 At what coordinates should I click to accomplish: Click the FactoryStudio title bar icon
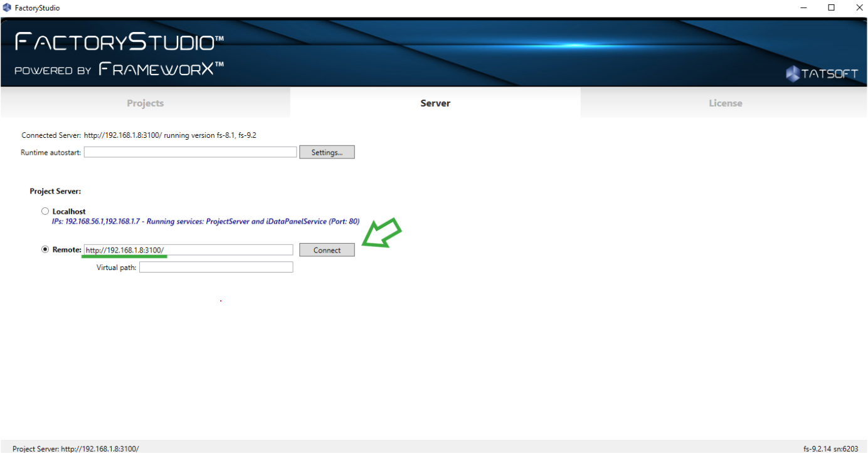(7, 8)
